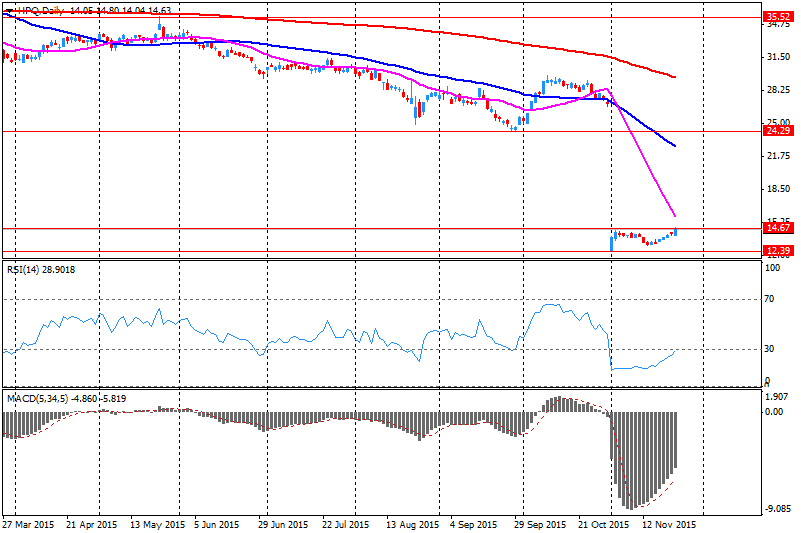Image resolution: width=801 pixels, height=533 pixels.
Task: Click the 4 Sep 2015 date label
Action: (474, 525)
